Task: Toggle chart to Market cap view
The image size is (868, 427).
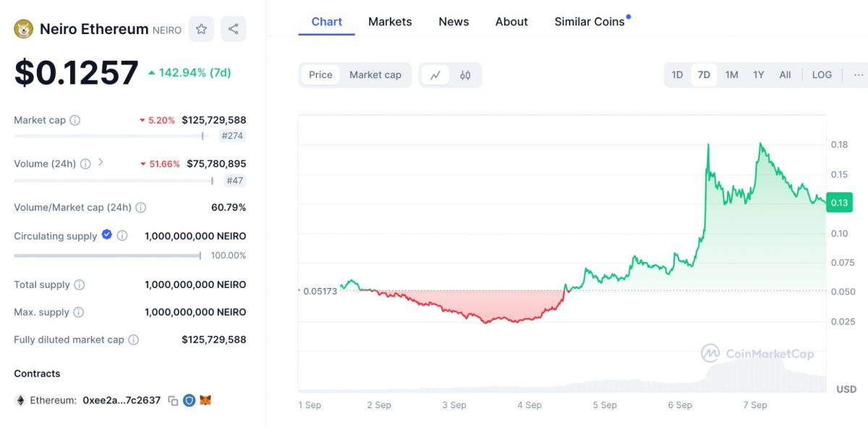Action: click(x=375, y=75)
